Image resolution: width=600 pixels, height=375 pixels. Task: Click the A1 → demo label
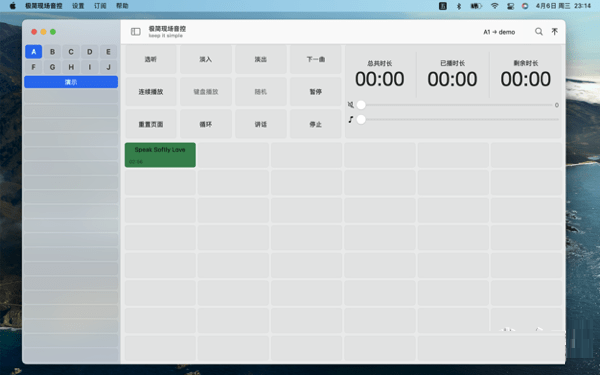tap(499, 32)
